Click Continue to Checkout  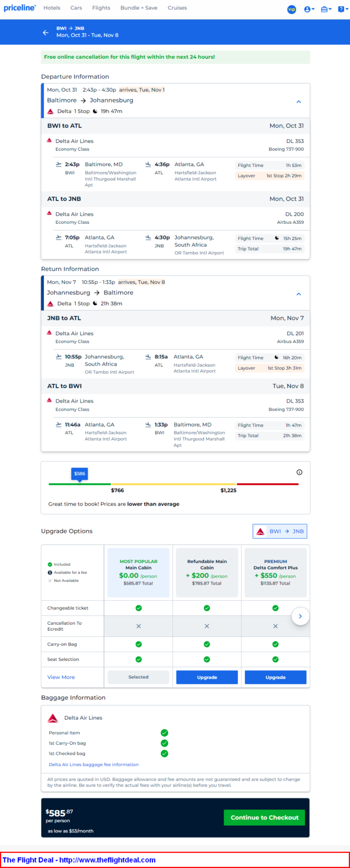pos(265,817)
